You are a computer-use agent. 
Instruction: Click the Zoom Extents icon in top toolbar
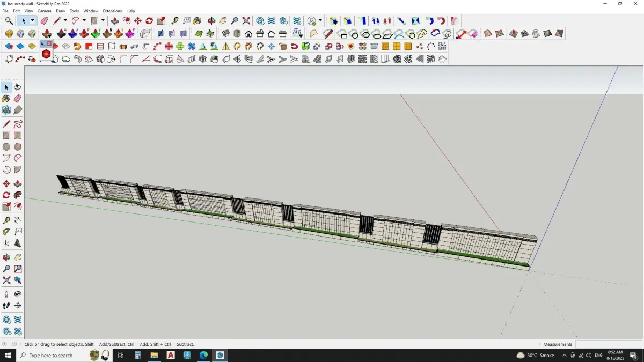[x=246, y=21]
